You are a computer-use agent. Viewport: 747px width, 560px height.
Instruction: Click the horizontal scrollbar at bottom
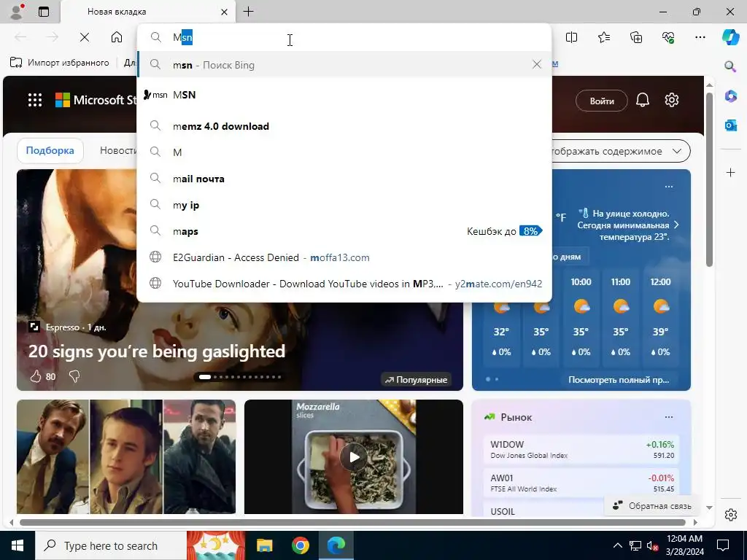tap(352, 522)
